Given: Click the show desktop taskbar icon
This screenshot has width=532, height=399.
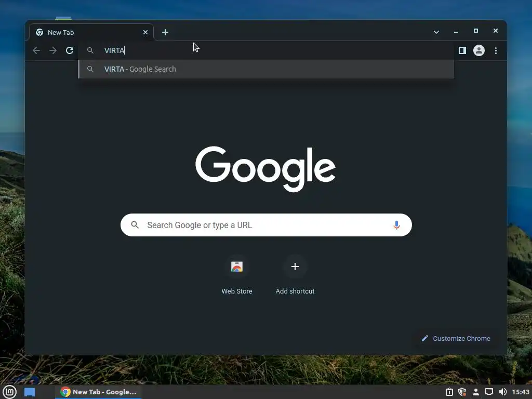Looking at the screenshot, I should [x=30, y=392].
